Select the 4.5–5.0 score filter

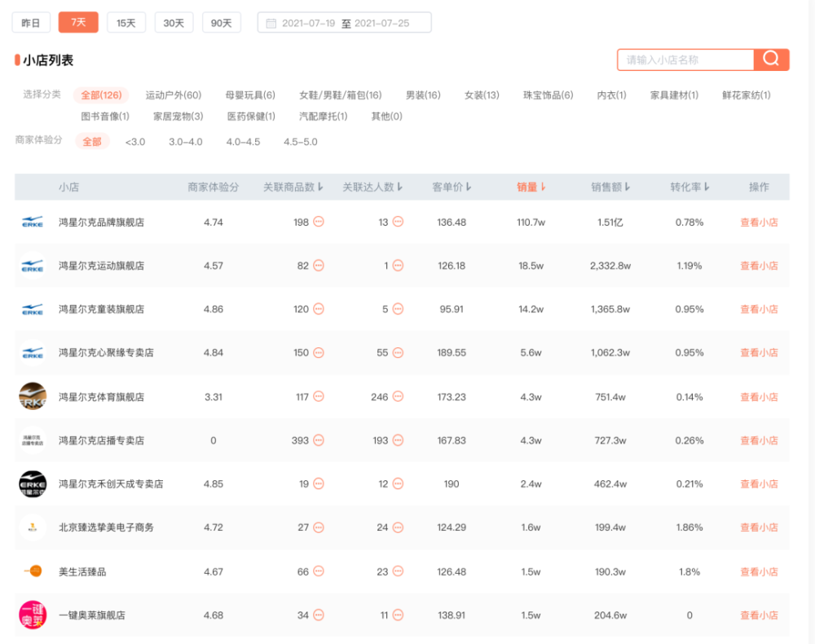(x=302, y=141)
